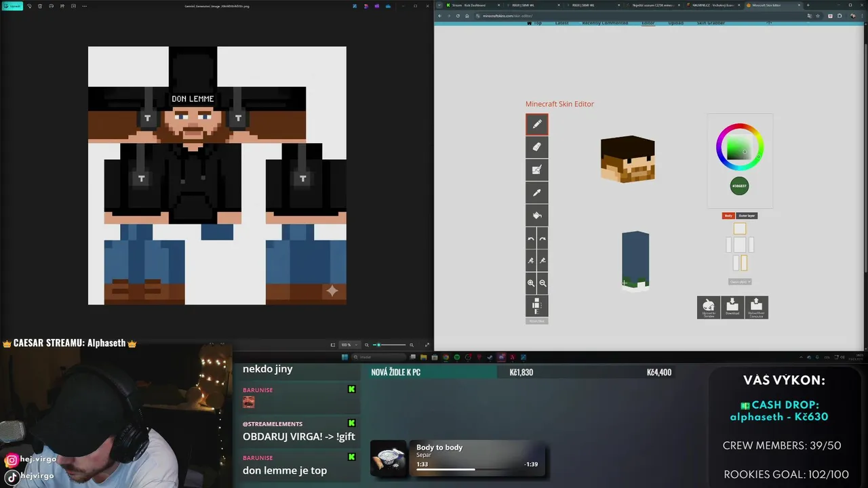Click the Redo arrow in skin editor
The height and width of the screenshot is (488, 868).
click(542, 239)
